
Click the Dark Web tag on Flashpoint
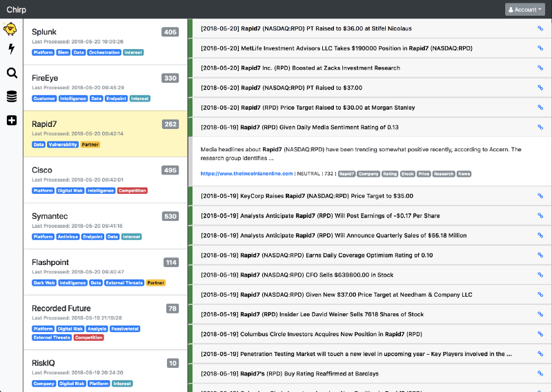[x=44, y=283]
